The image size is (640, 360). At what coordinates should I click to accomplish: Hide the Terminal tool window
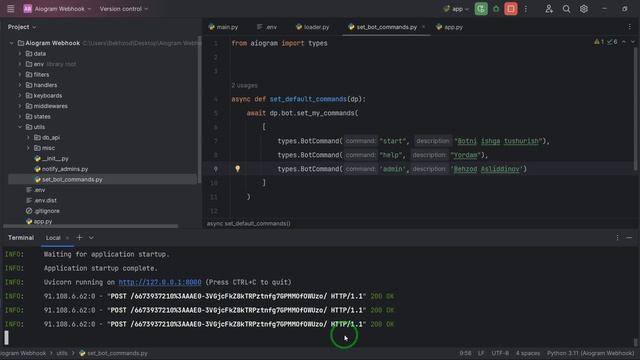point(629,238)
